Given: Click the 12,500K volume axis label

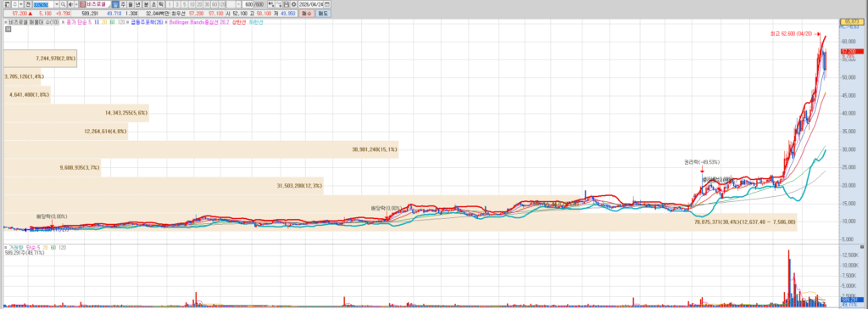Looking at the screenshot, I should pyautogui.click(x=849, y=255).
